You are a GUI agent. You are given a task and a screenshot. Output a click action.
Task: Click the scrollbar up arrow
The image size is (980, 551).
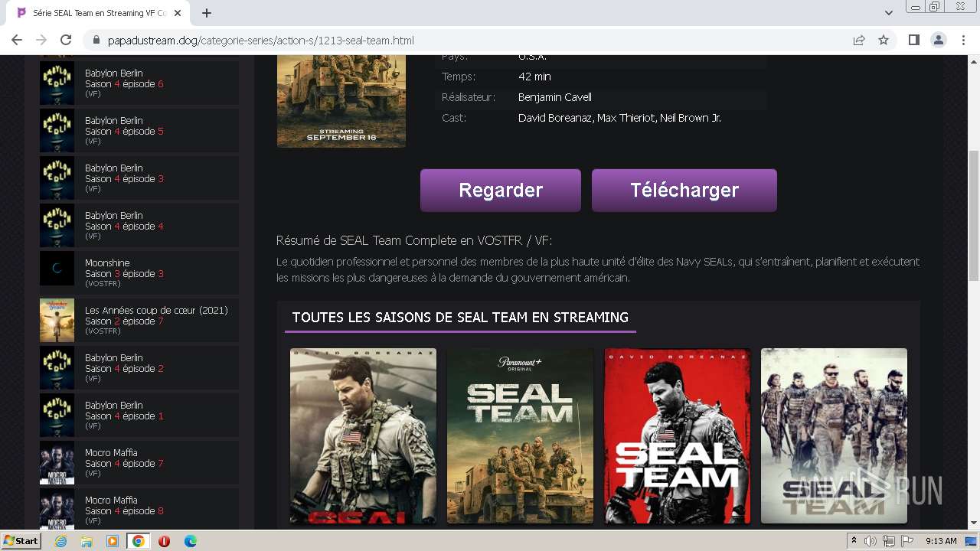(x=974, y=61)
